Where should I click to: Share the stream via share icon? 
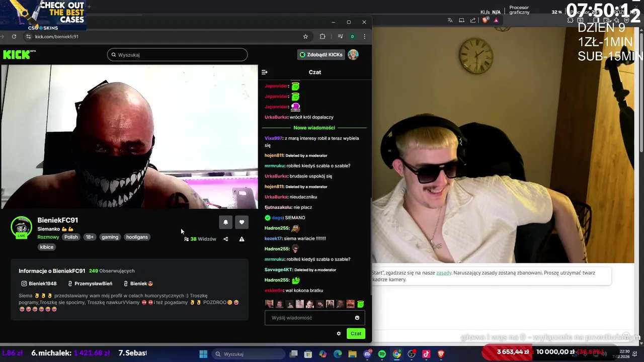pos(225,239)
